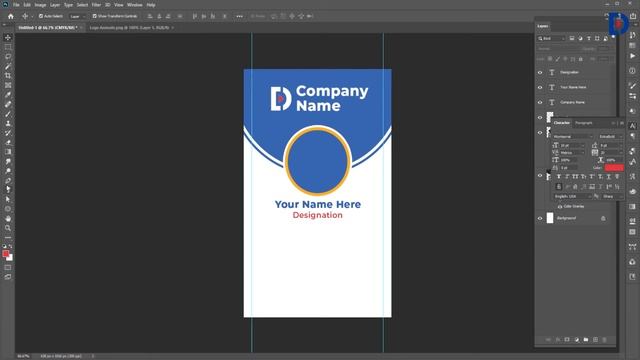The height and width of the screenshot is (360, 640).
Task: Open the leading dropdown in Character panel
Action: (611, 145)
